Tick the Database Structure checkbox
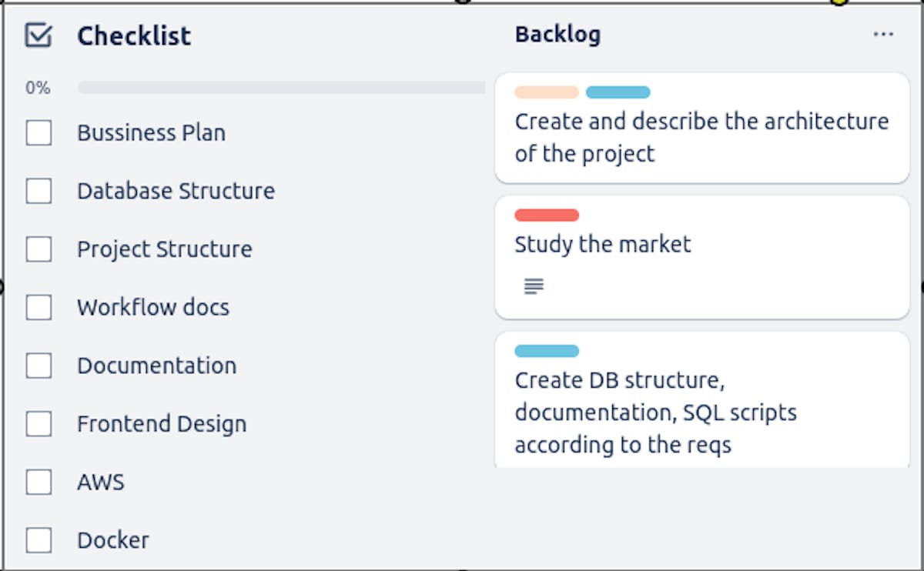 coord(38,191)
